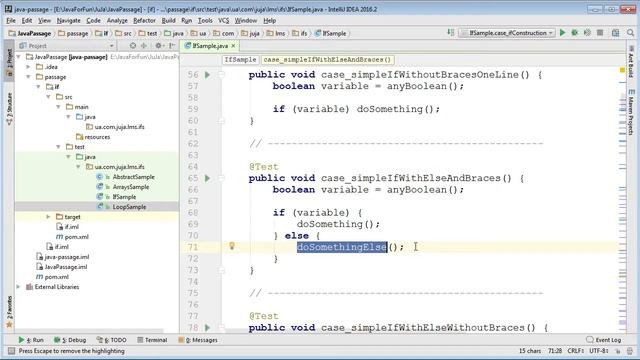Collapse the test folder
Image resolution: width=640 pixels, height=360 pixels.
click(x=58, y=147)
